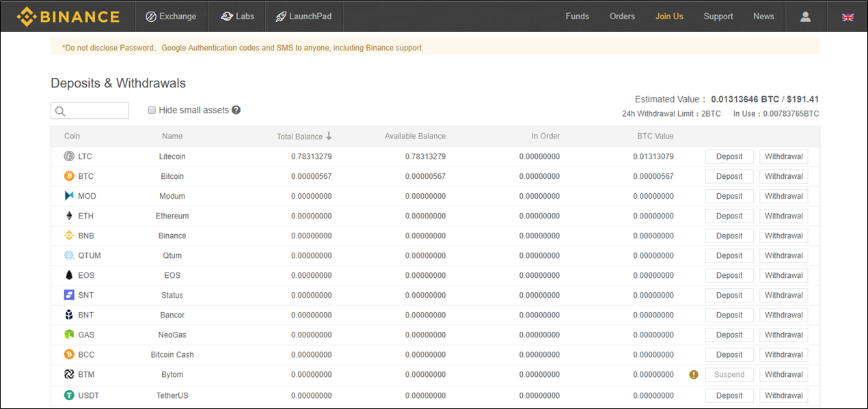Click the LTC Litecoin coin icon
Screen dimensions: 868x409
click(69, 156)
